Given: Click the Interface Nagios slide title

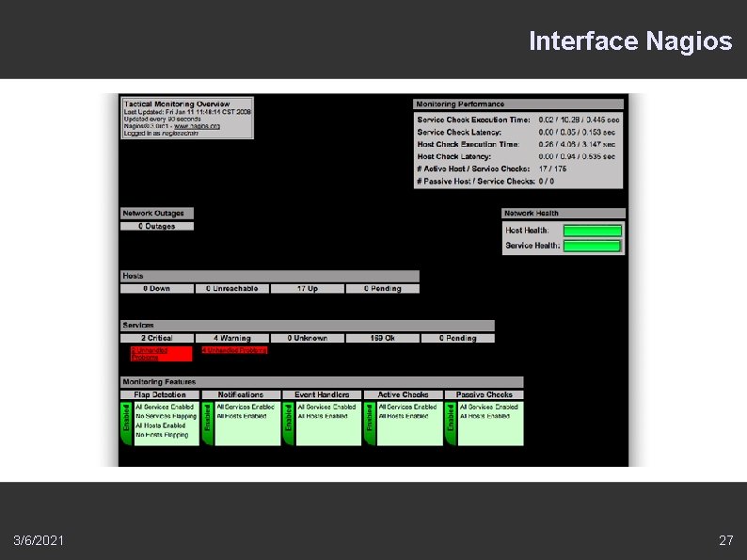Looking at the screenshot, I should (630, 41).
